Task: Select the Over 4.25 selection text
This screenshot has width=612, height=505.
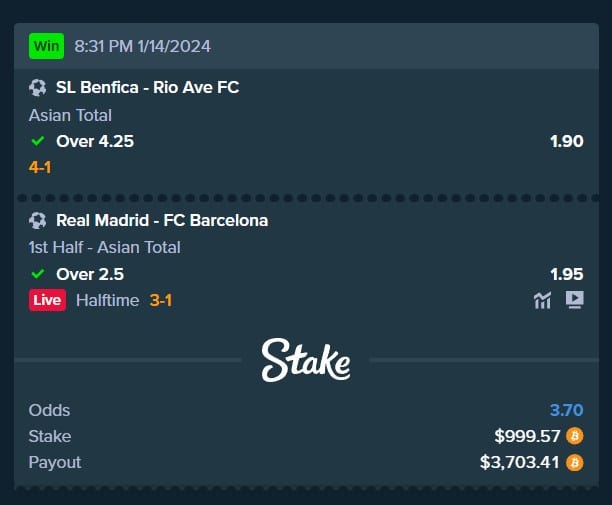Action: pyautogui.click(x=95, y=141)
